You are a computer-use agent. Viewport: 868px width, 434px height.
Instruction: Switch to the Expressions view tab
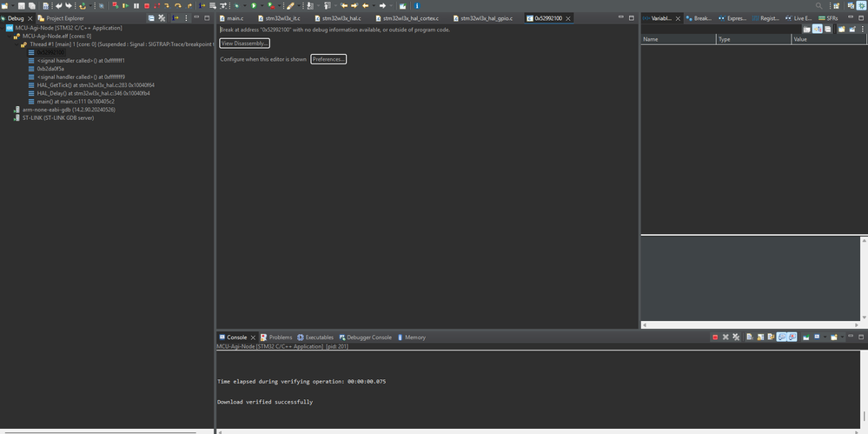click(732, 18)
